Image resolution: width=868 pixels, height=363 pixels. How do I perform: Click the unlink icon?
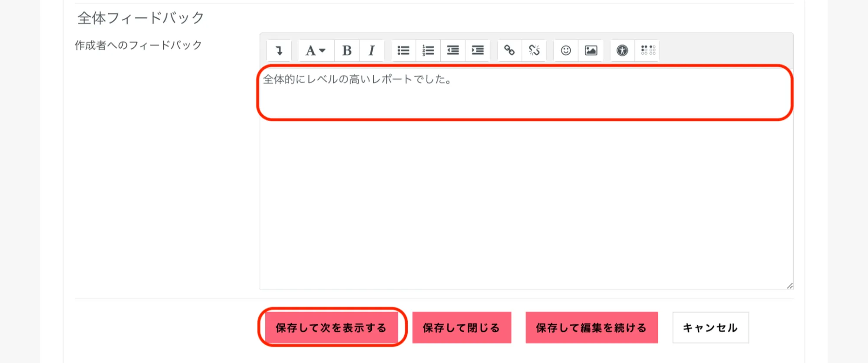click(534, 50)
